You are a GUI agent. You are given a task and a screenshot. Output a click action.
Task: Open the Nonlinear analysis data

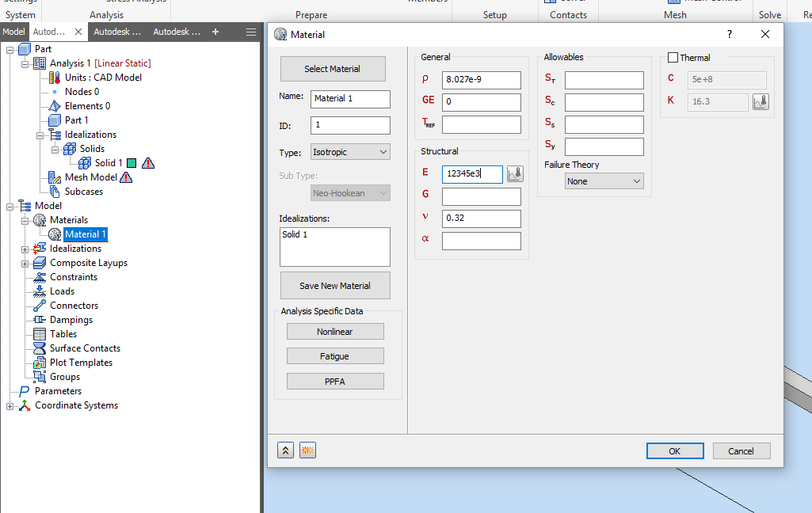pos(335,332)
